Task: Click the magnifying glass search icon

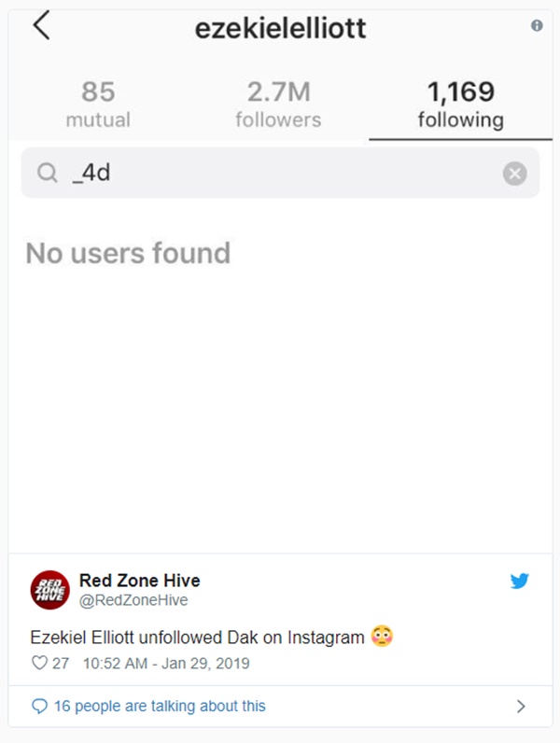Action: [48, 173]
